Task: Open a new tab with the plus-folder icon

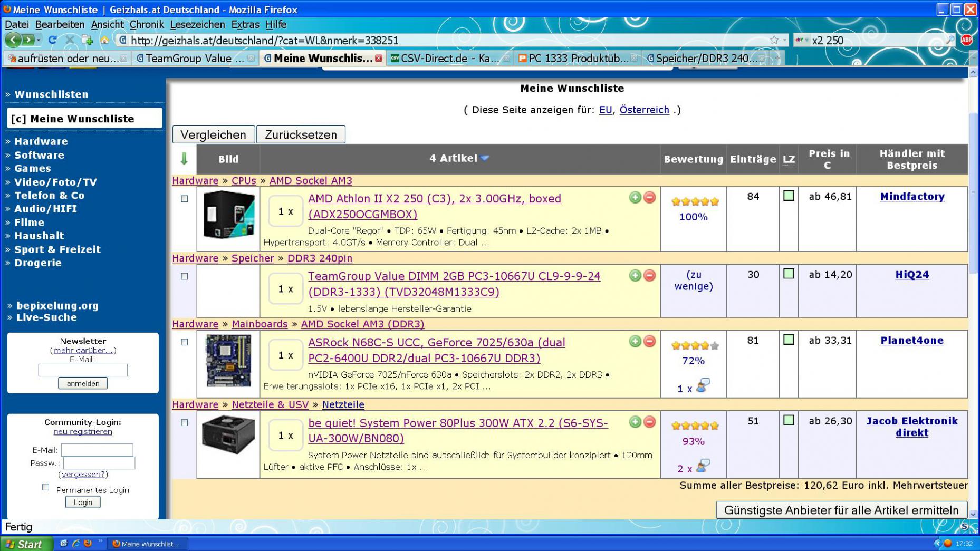Action: [87, 40]
